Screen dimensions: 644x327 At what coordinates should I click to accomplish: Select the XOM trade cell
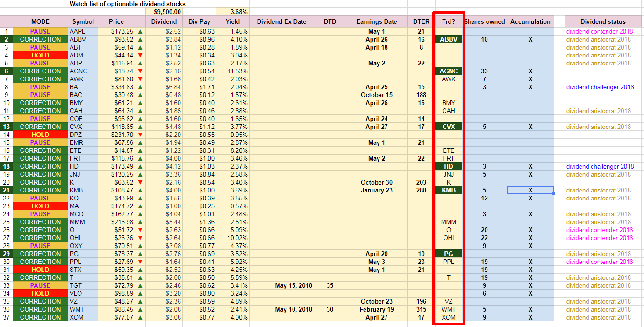coord(449,317)
